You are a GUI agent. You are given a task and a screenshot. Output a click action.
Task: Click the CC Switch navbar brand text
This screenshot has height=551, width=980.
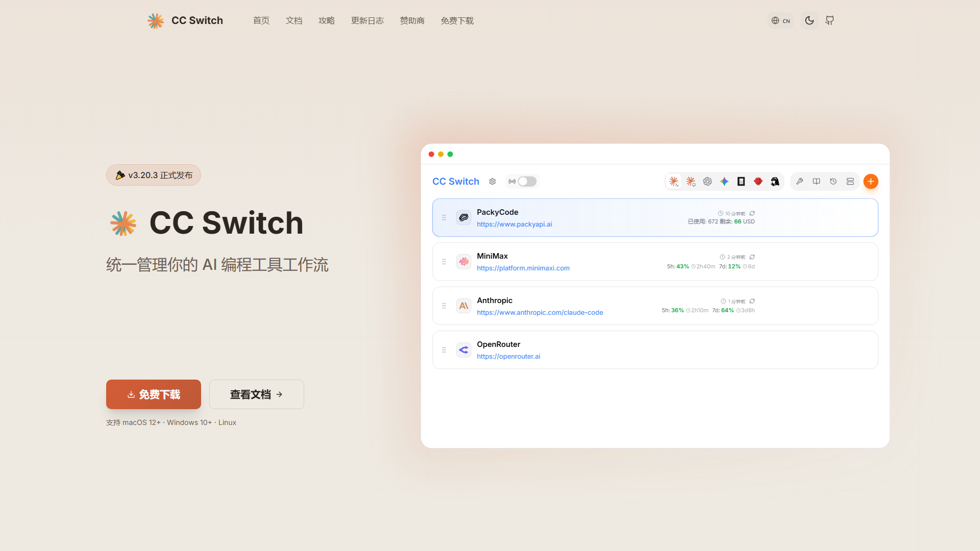pos(197,20)
